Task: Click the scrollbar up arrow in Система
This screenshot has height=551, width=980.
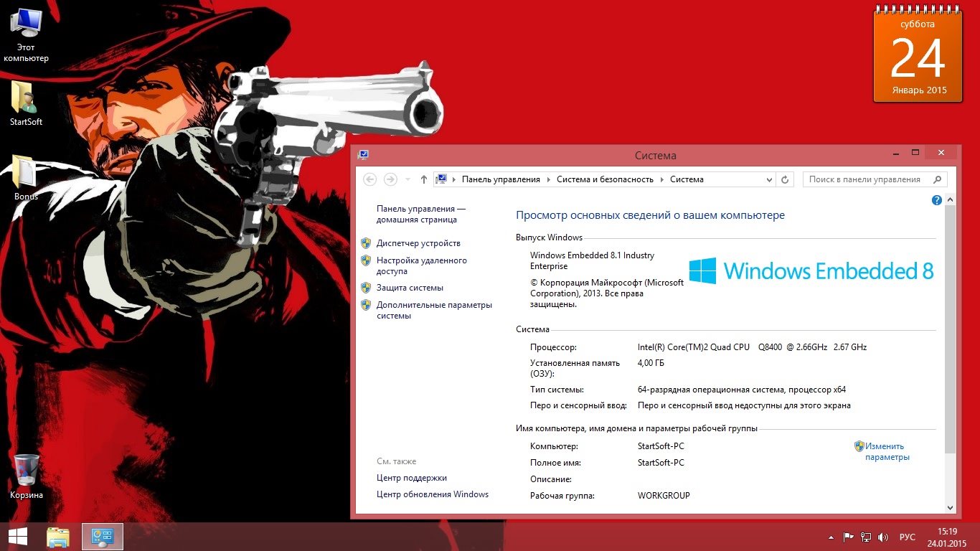Action: (x=951, y=199)
